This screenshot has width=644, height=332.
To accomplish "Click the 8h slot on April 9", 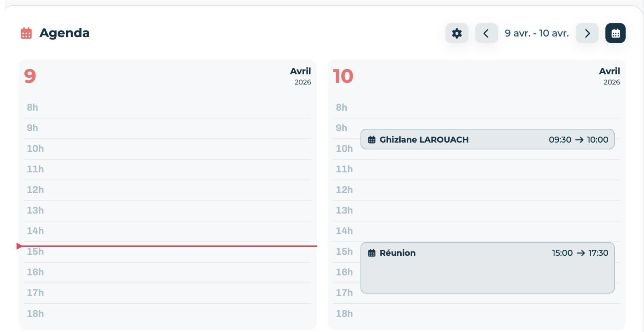I will [x=168, y=108].
